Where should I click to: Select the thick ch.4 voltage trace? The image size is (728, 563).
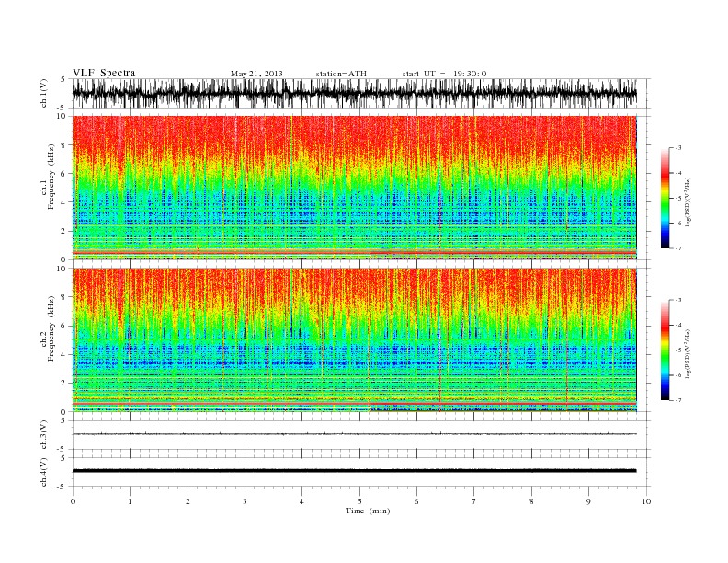[x=354, y=471]
